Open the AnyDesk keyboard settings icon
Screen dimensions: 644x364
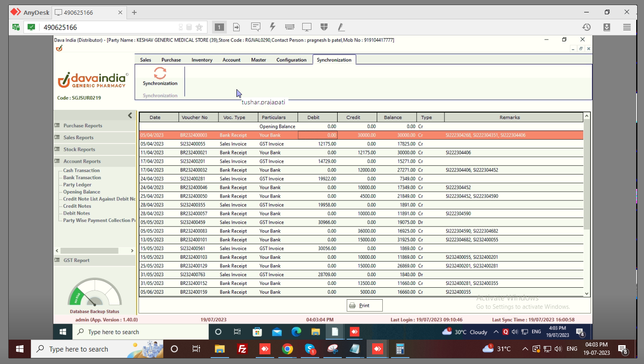click(x=289, y=27)
